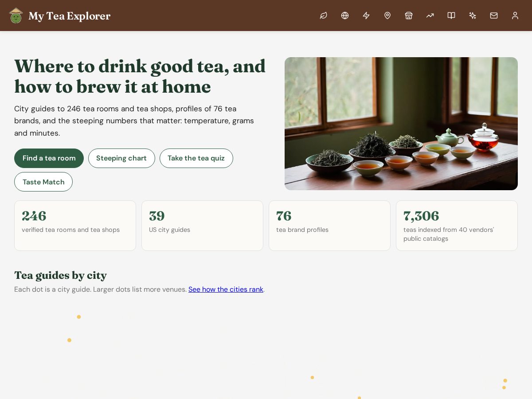Select Take the tea quiz button
The width and height of the screenshot is (532, 399).
click(196, 158)
